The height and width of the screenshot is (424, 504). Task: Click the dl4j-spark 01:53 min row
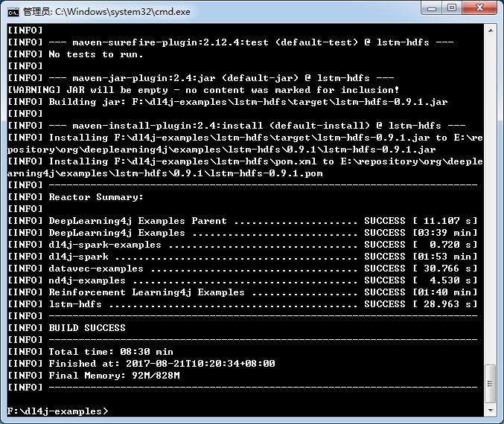243,257
